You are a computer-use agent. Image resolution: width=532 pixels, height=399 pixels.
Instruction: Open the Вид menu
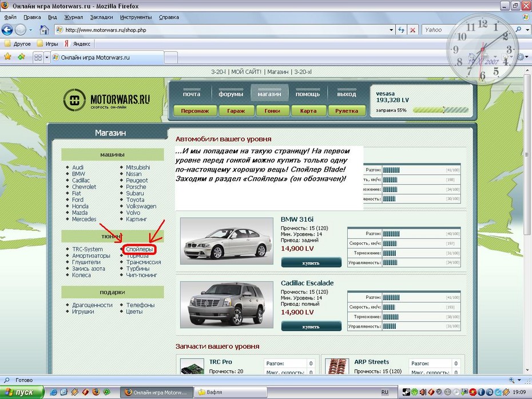pyautogui.click(x=52, y=17)
